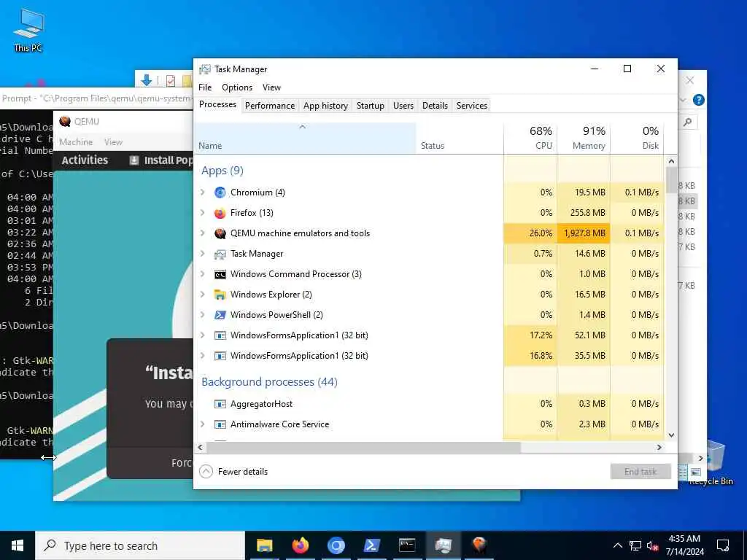Click the Firefox process icon in the list
The image size is (747, 560).
pos(220,213)
